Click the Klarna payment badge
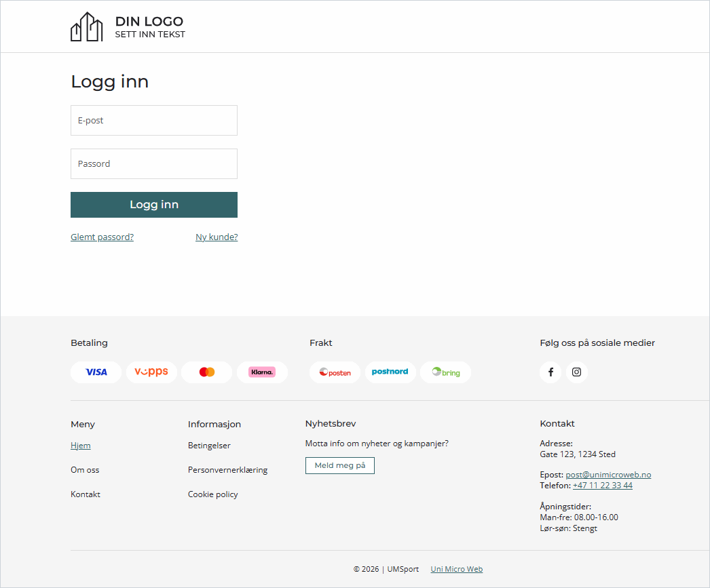The height and width of the screenshot is (588, 710). click(262, 372)
